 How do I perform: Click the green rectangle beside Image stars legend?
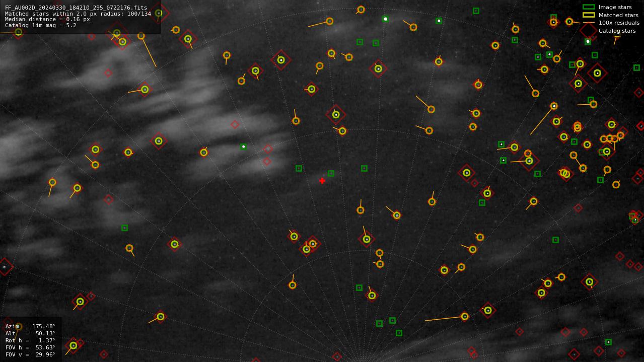[589, 7]
